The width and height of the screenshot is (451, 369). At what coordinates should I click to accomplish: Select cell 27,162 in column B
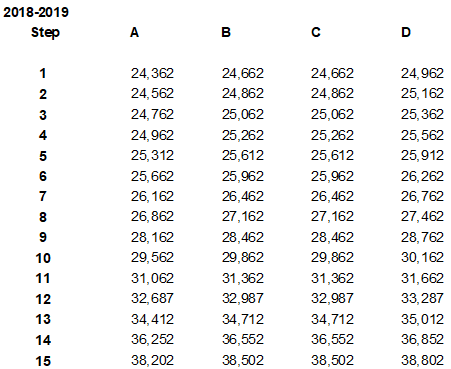[243, 217]
